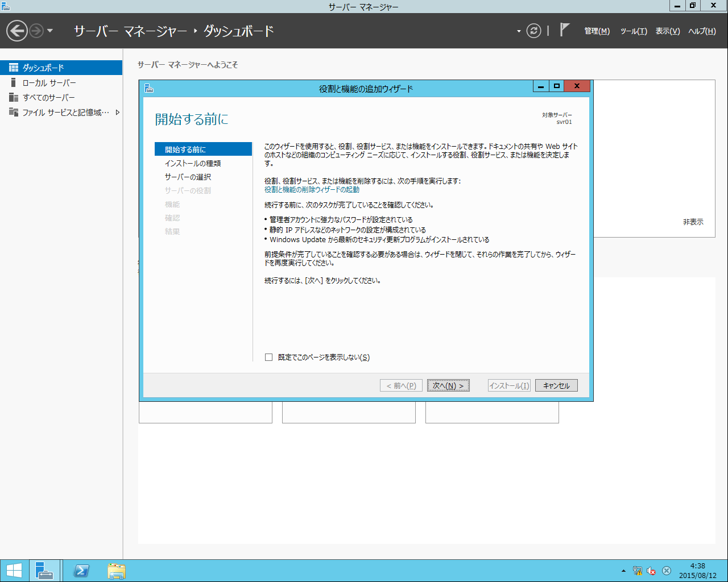Image resolution: width=728 pixels, height=582 pixels.
Task: Select 開始する前に wizard step
Action: click(x=203, y=149)
